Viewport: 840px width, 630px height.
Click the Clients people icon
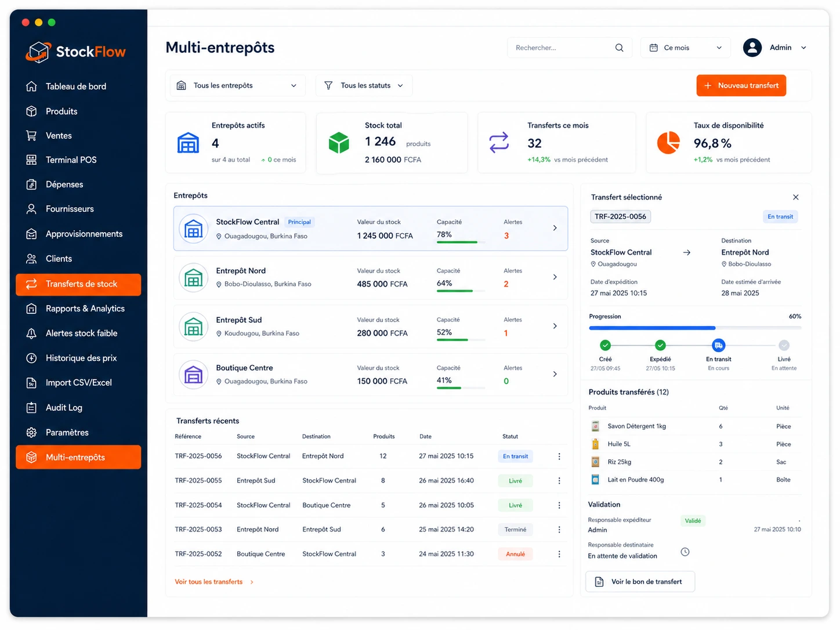(32, 259)
